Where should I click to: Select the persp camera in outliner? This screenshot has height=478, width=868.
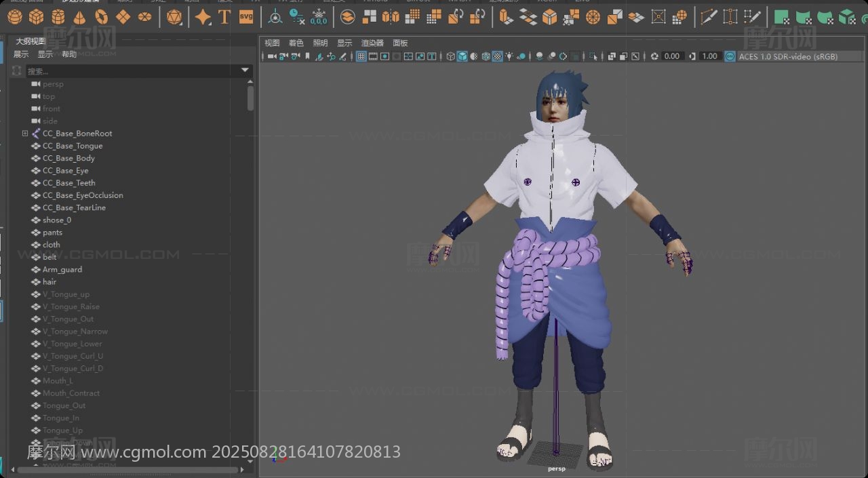pos(53,84)
